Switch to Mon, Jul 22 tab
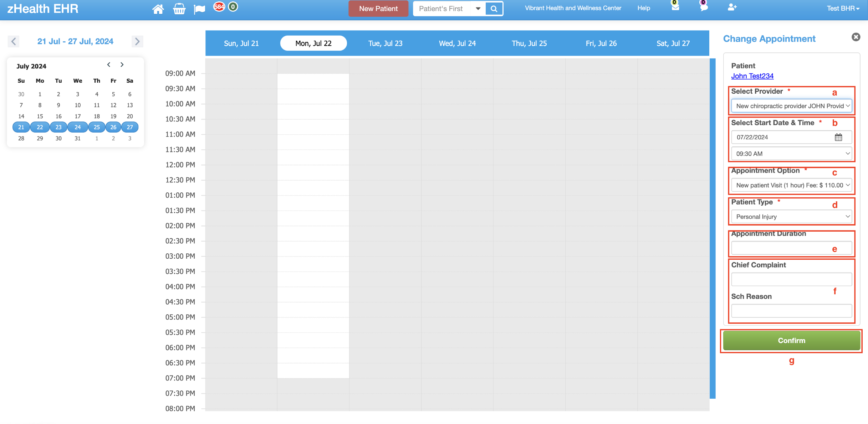This screenshot has width=868, height=424. click(313, 43)
